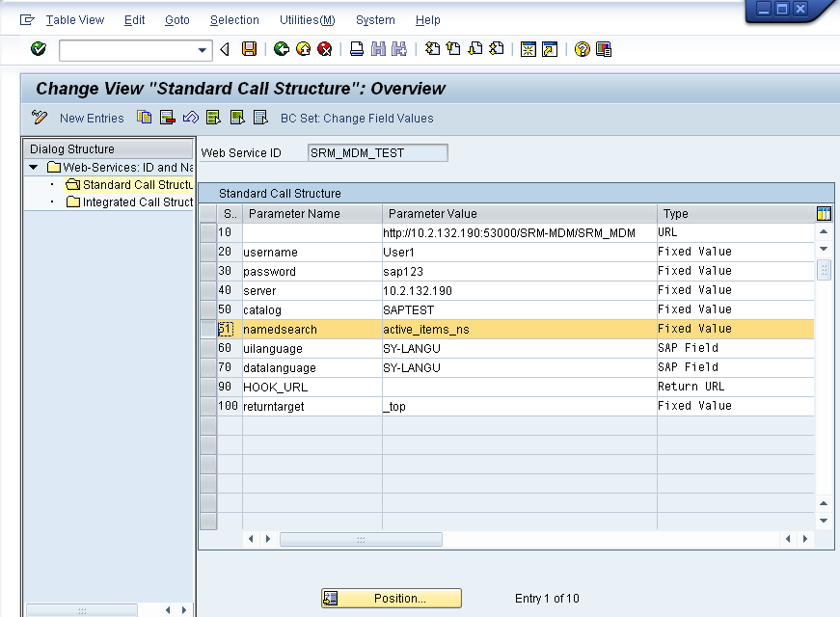Select Standard Call Structure tree item
The width and height of the screenshot is (840, 617).
tap(129, 185)
